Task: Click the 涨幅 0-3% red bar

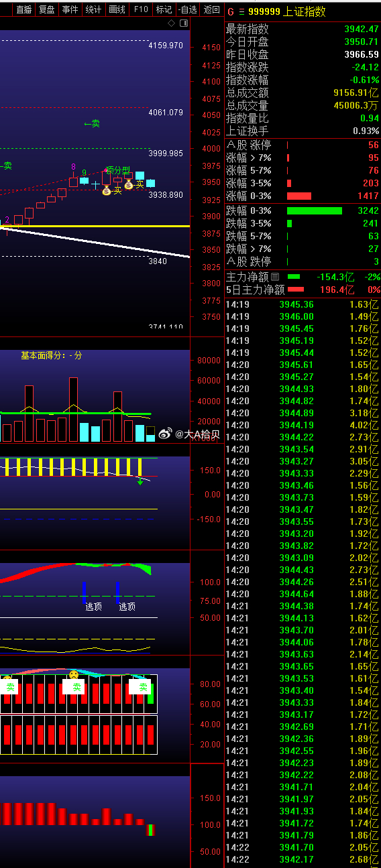Action: click(299, 196)
